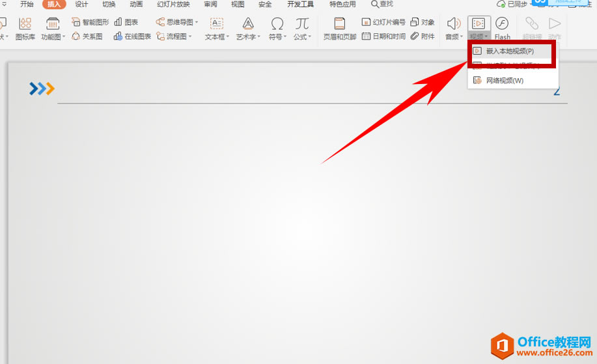The width and height of the screenshot is (597, 364).
Task: Click the 查找 search box
Action: click(x=382, y=4)
